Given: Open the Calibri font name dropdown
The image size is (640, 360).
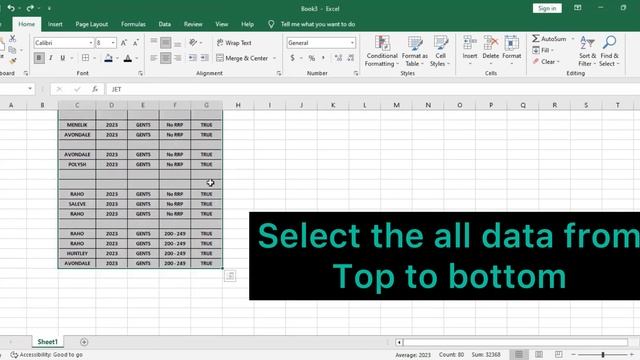Looking at the screenshot, I should tap(91, 42).
